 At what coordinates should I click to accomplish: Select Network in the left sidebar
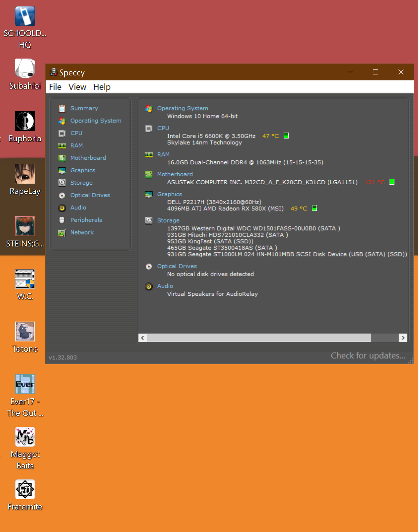click(82, 233)
